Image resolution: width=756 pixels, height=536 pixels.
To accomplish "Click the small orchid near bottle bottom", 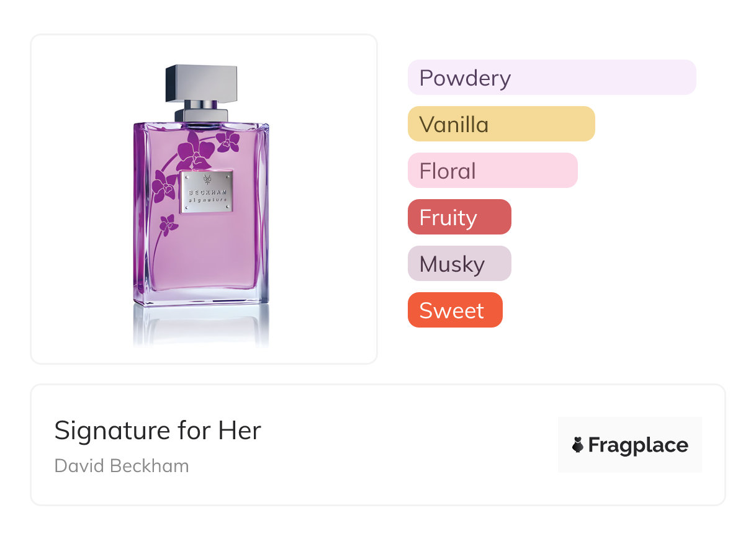I will [168, 223].
